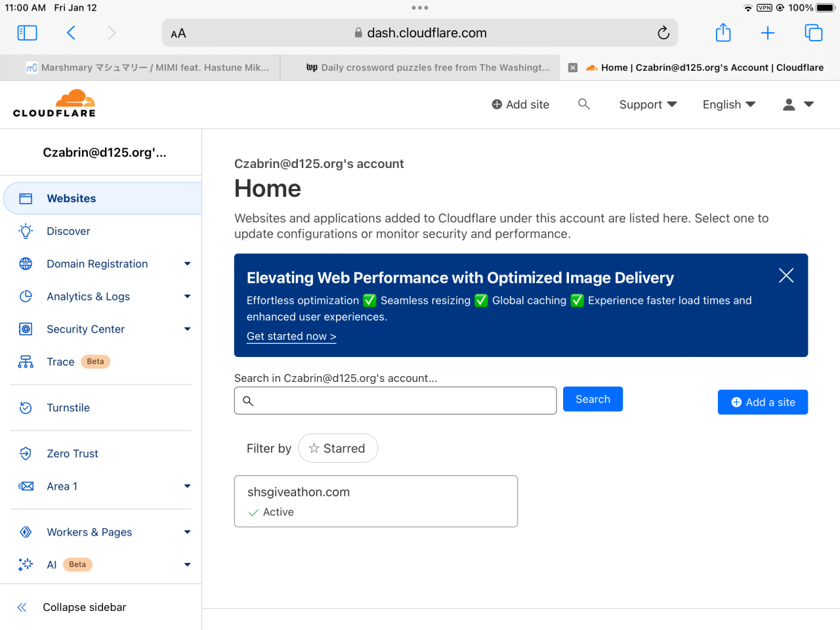Expand the Domain Registration section

pyautogui.click(x=187, y=264)
